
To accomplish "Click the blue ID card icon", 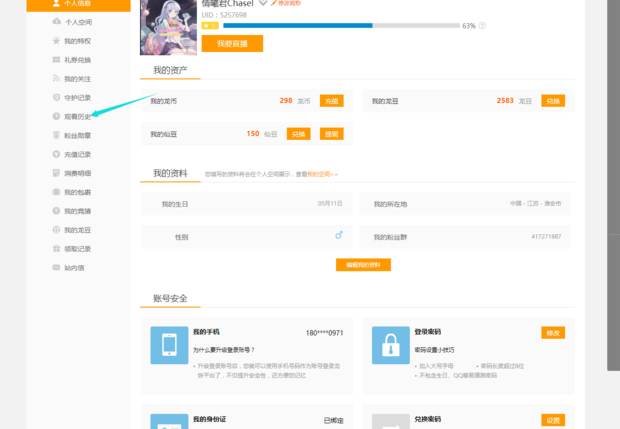I will (x=169, y=421).
